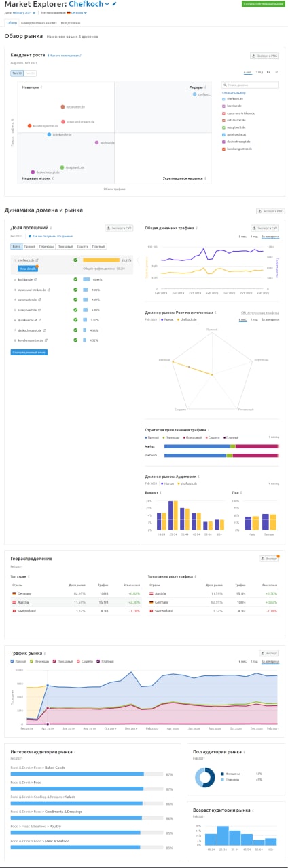Open the Germany location dropdown
Image resolution: width=288 pixels, height=868 pixels.
click(77, 12)
